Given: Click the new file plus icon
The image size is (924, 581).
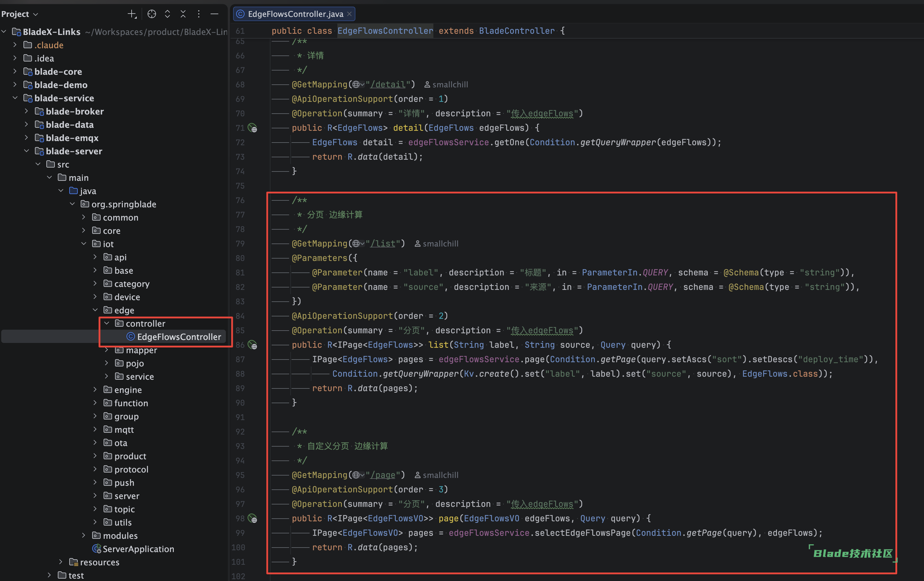Looking at the screenshot, I should pyautogui.click(x=132, y=14).
